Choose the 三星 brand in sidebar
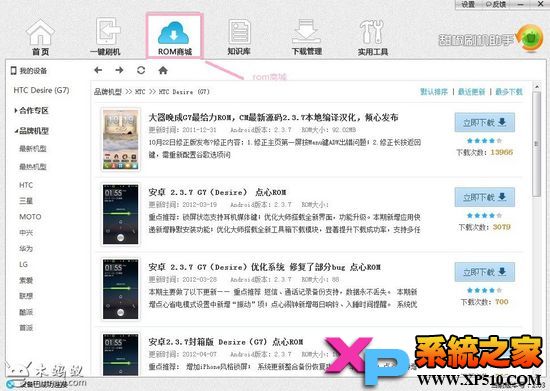This screenshot has width=550, height=391. [x=26, y=201]
